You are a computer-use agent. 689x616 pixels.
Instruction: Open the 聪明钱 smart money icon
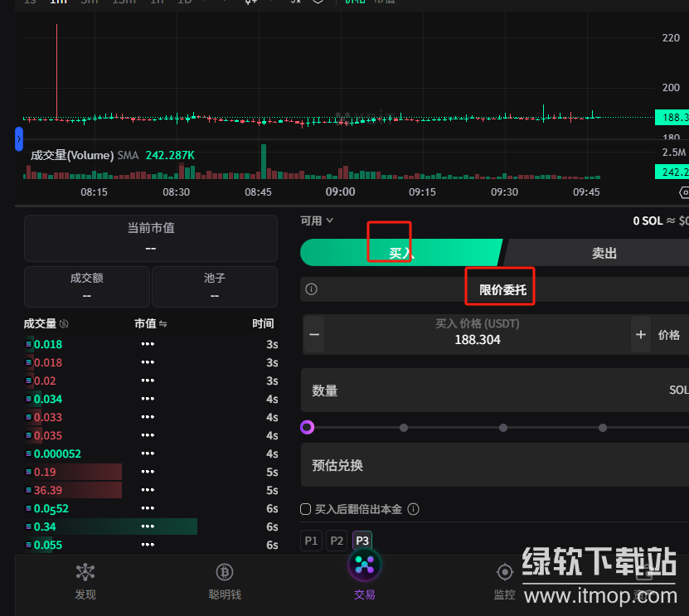[x=225, y=573]
